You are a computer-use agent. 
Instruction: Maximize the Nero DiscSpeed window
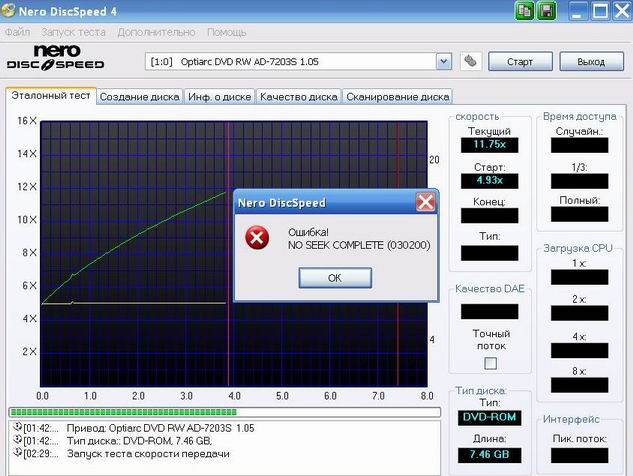600,10
